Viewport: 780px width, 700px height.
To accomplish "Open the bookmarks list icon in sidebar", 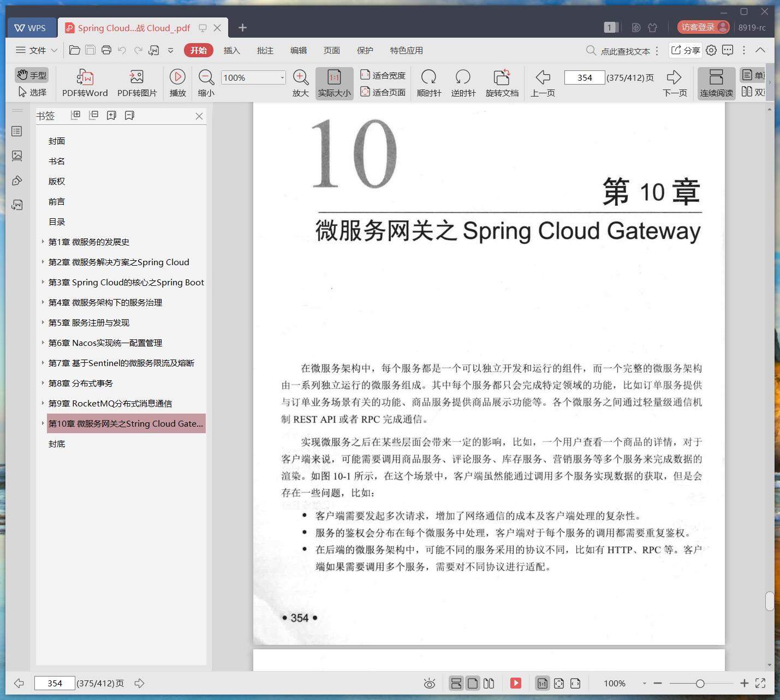I will click(x=17, y=131).
